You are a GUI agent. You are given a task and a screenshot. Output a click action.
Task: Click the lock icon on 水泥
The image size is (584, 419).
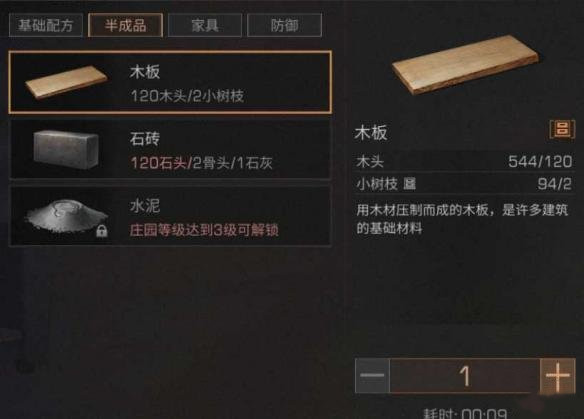pyautogui.click(x=102, y=231)
